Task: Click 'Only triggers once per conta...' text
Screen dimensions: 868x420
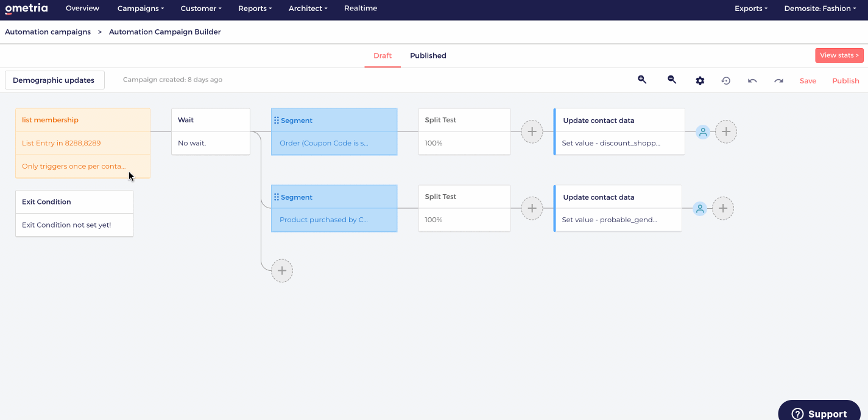Action: pos(74,166)
